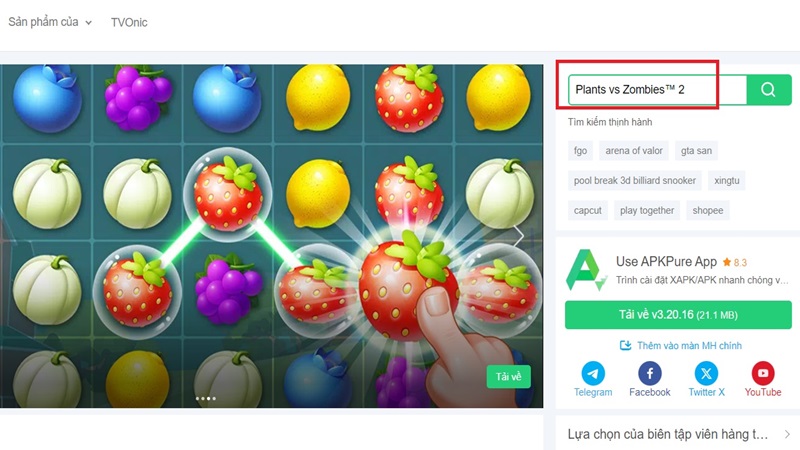The width and height of the screenshot is (800, 450).
Task: Click the Tải về v3.20.16 button
Action: [x=678, y=315]
